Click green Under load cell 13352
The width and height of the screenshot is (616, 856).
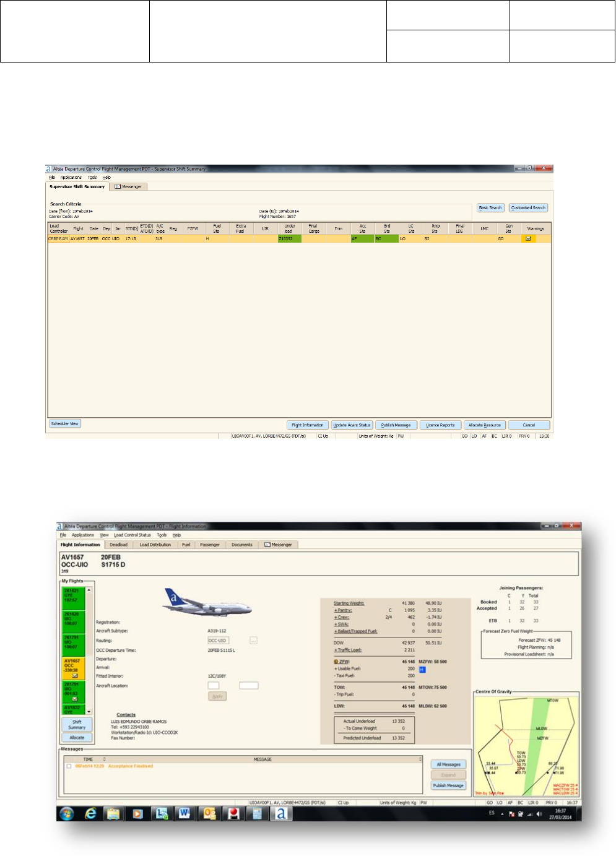290,238
